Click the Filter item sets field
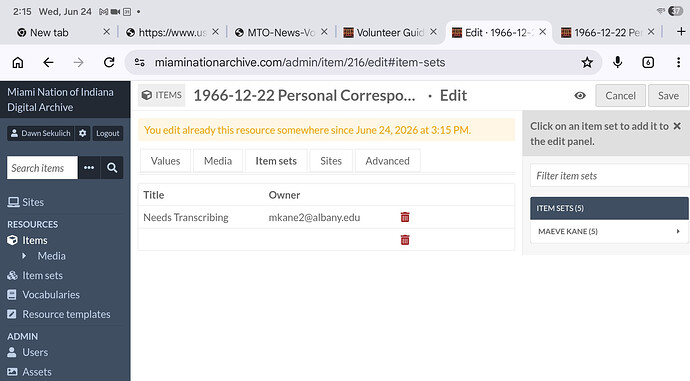Screen dimensions: 690x381 click(x=609, y=176)
